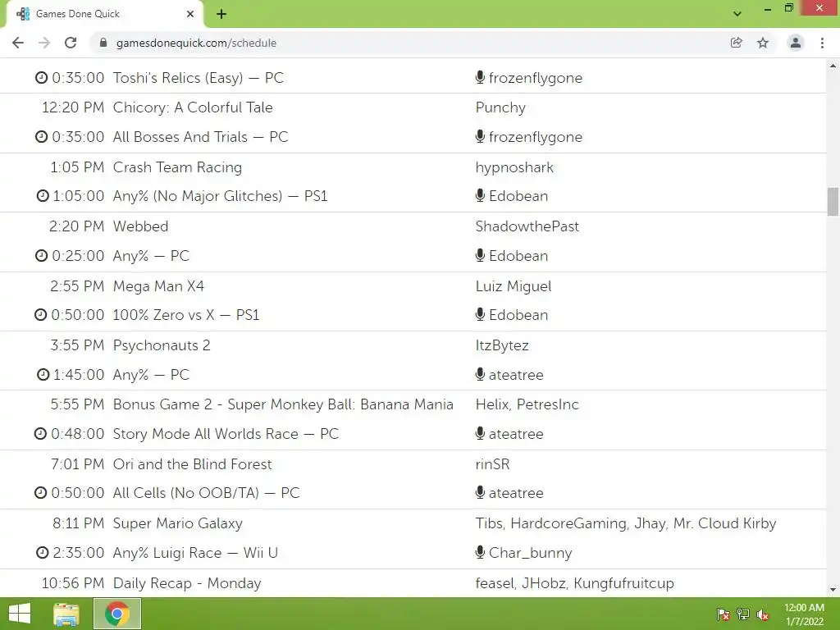The width and height of the screenshot is (840, 630).
Task: Click clock icon beside Psychonauts 1:45:00 duration
Action: [x=43, y=374]
